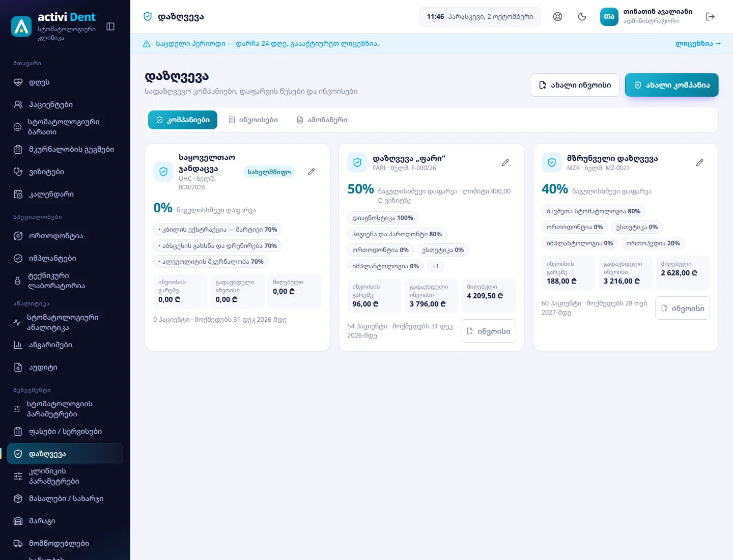Image resolution: width=733 pixels, height=560 pixels.
Task: Click ახალი კომპანია button
Action: pos(672,85)
